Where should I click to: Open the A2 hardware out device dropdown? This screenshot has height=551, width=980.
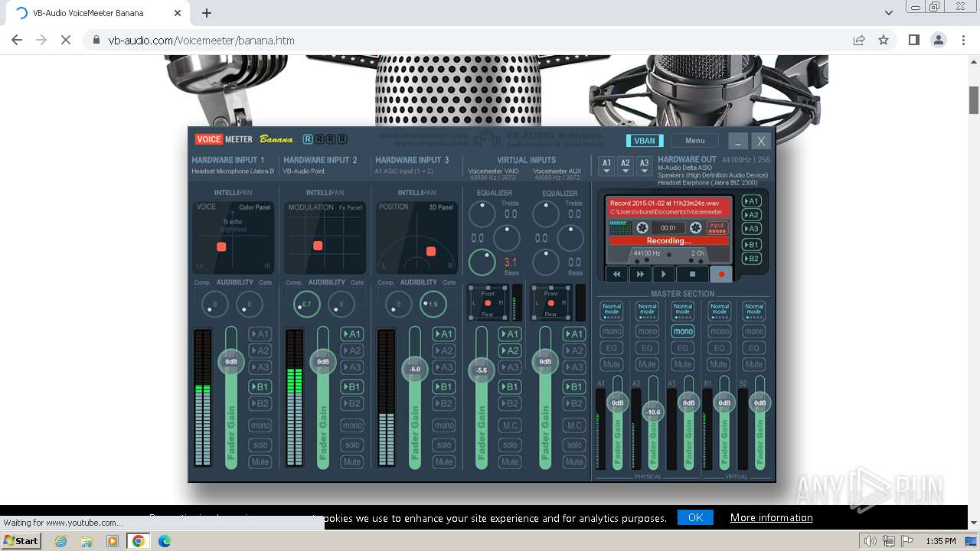tap(626, 166)
